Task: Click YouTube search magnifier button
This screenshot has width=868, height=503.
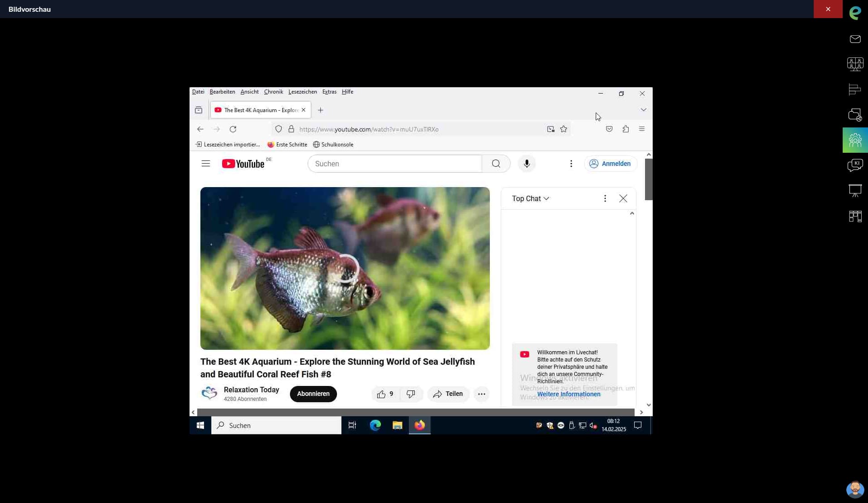Action: point(496,164)
